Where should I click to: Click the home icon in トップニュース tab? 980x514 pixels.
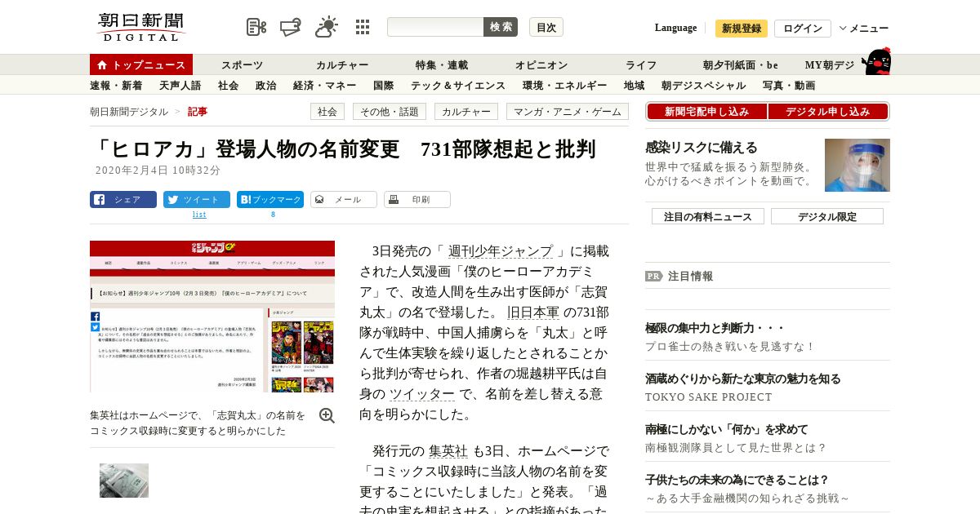tap(102, 64)
